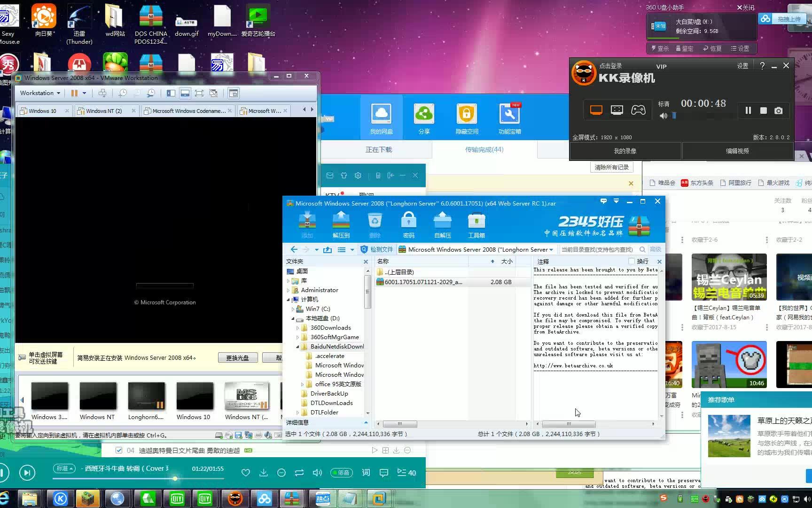Close the 文件夹 folder panel

click(x=366, y=262)
